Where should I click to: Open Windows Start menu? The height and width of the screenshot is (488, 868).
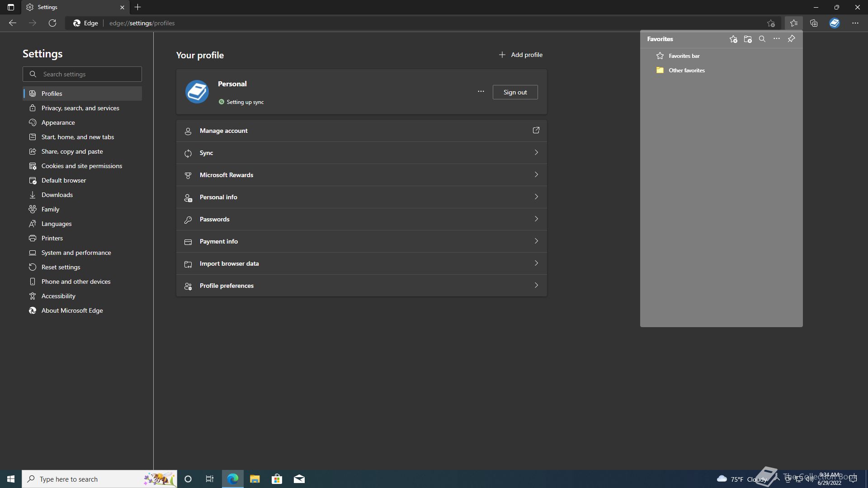[11, 479]
